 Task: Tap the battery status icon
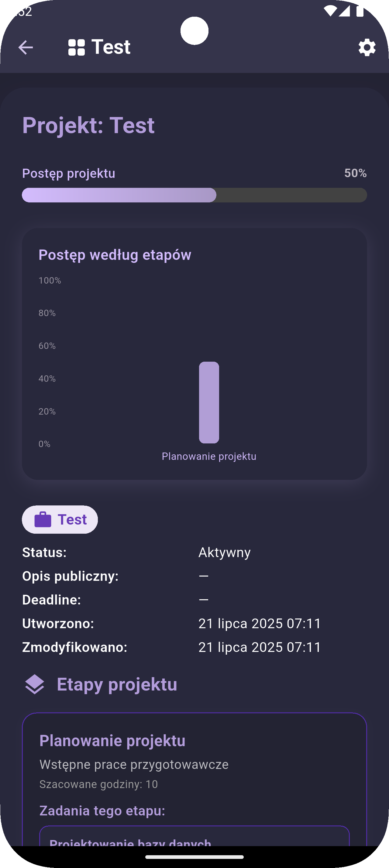tap(360, 11)
